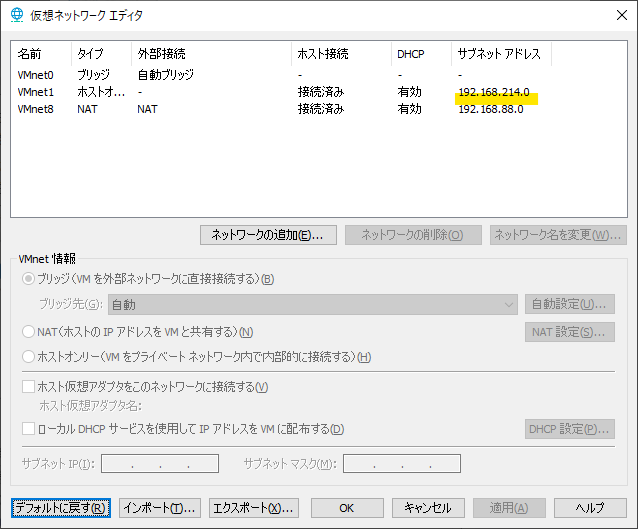The height and width of the screenshot is (529, 638).
Task: Click ネットワーク名を変更(W)... button
Action: coord(558,235)
